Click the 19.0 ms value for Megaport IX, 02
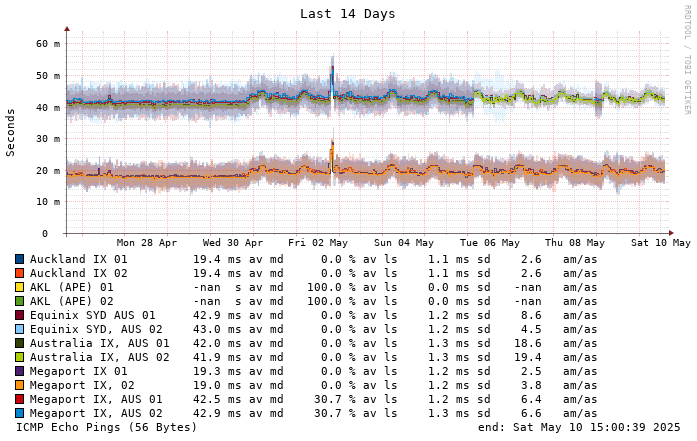Screen dimensions: 697x441 pos(216,385)
